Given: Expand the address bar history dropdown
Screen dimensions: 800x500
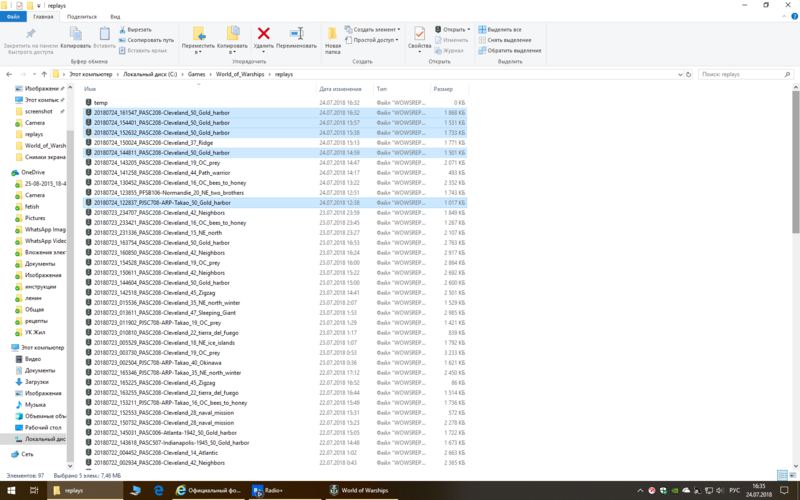Looking at the screenshot, I should pos(680,74).
